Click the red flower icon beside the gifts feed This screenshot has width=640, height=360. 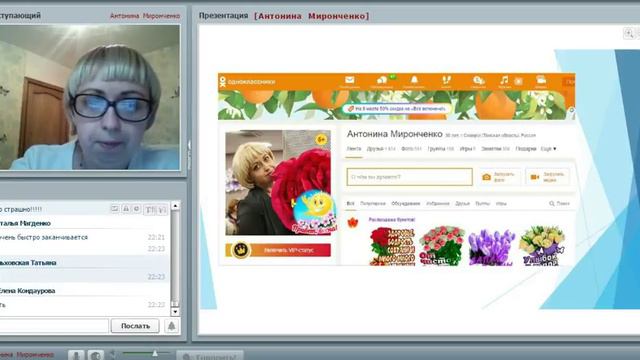tap(353, 222)
